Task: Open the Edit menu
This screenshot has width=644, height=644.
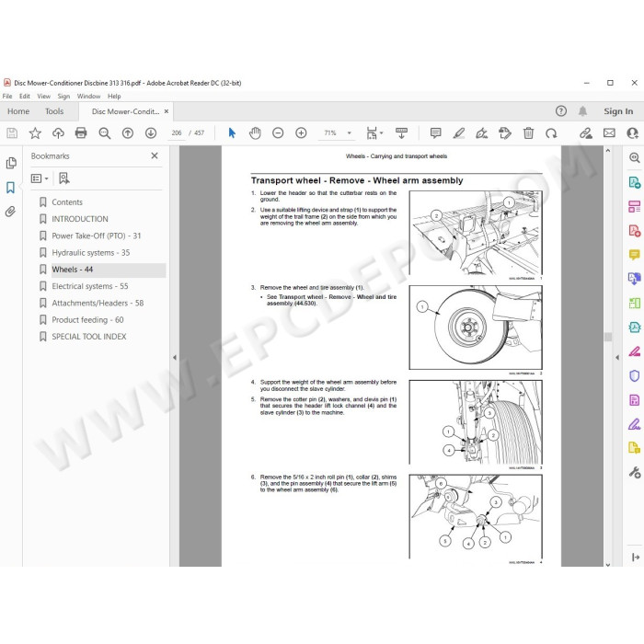Action: [25, 96]
